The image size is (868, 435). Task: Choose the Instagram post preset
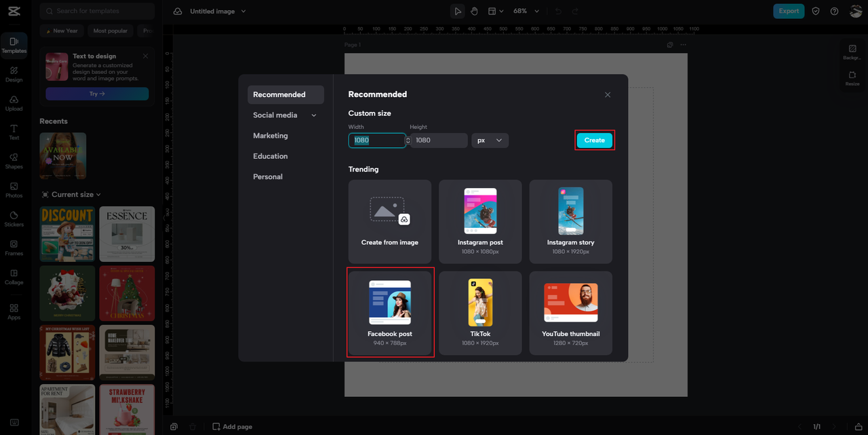tap(480, 222)
